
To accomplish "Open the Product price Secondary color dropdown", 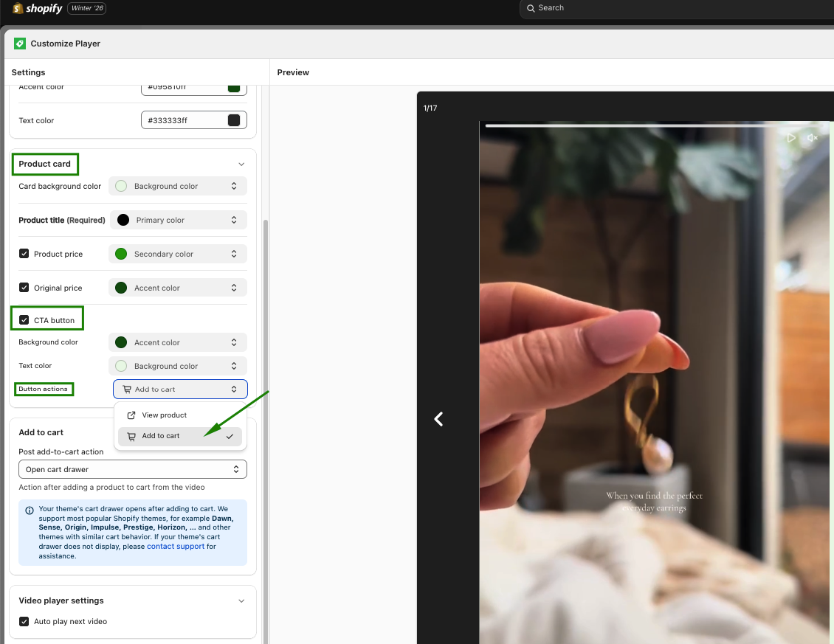I will [178, 255].
